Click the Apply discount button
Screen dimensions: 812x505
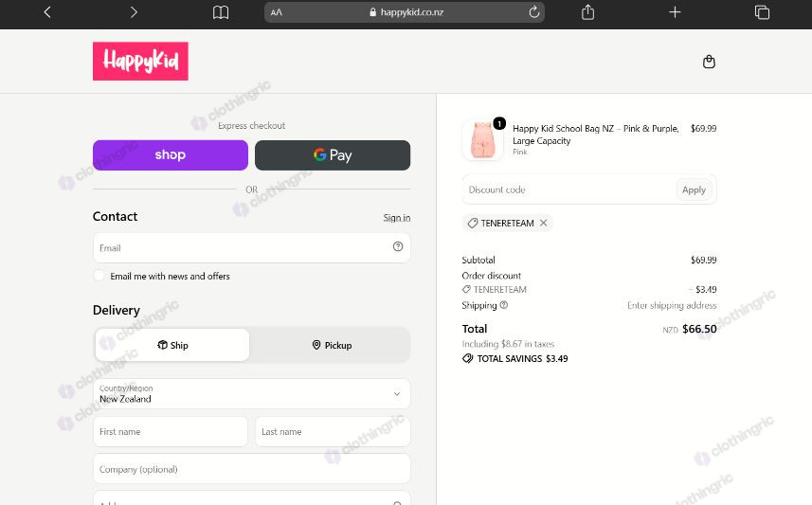coord(694,189)
